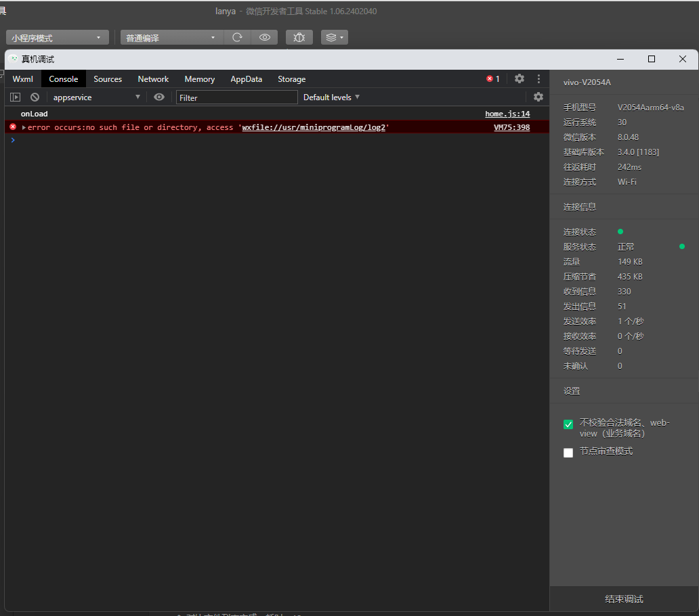699x616 pixels.
Task: Click the V2054Aarm64-v8a phone model value
Action: click(650, 108)
